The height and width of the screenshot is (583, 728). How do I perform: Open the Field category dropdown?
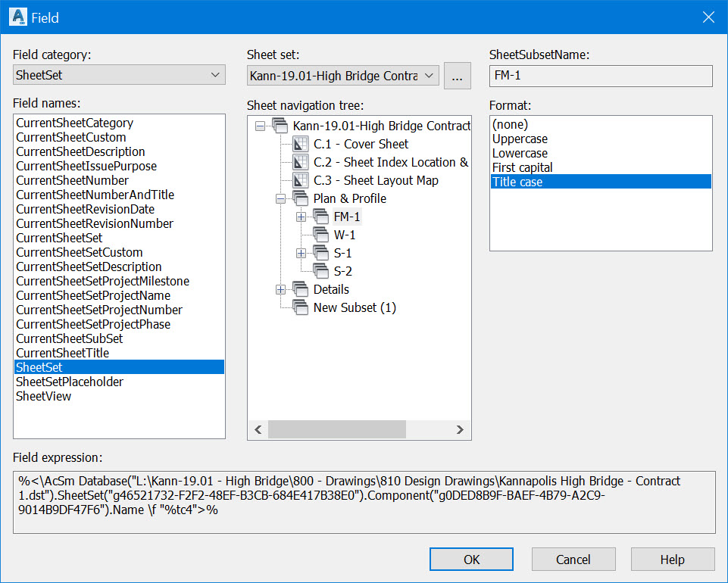[x=120, y=75]
